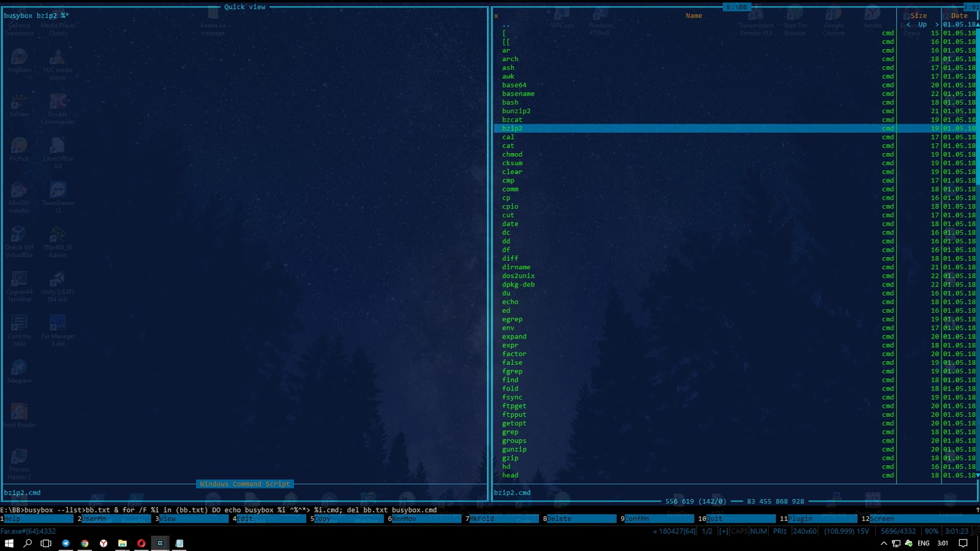Viewport: 980px width, 551px height.
Task: Click the 1/2 console counter in status bar
Action: click(x=707, y=531)
